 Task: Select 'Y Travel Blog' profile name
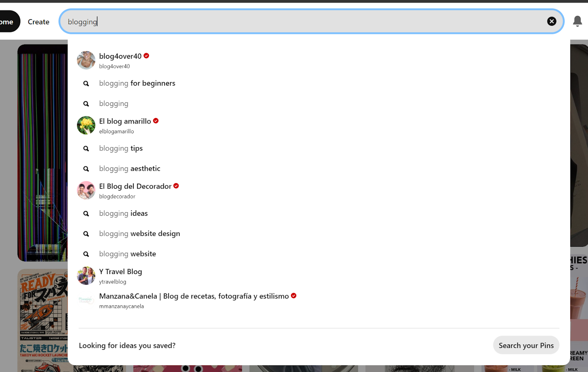tap(121, 272)
